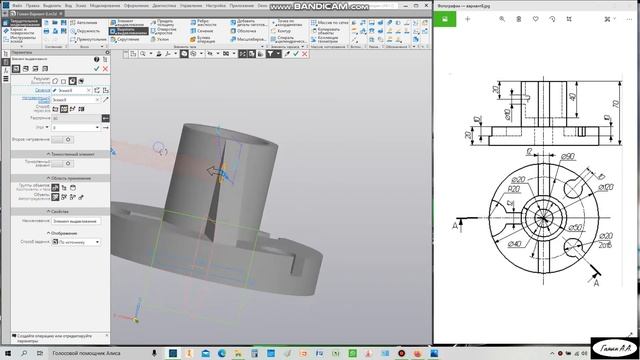Screen dimensions: 640x360
Task: Select the Контур tool
Action: coord(281,31)
